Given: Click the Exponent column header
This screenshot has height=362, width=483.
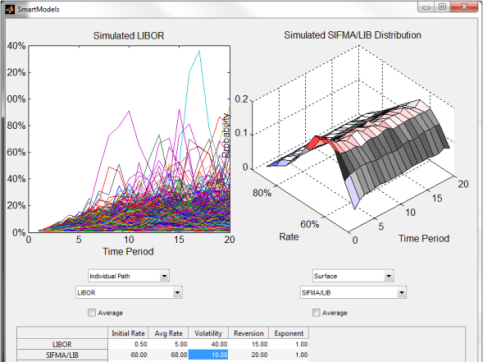Looking at the screenshot, I should click(289, 333).
